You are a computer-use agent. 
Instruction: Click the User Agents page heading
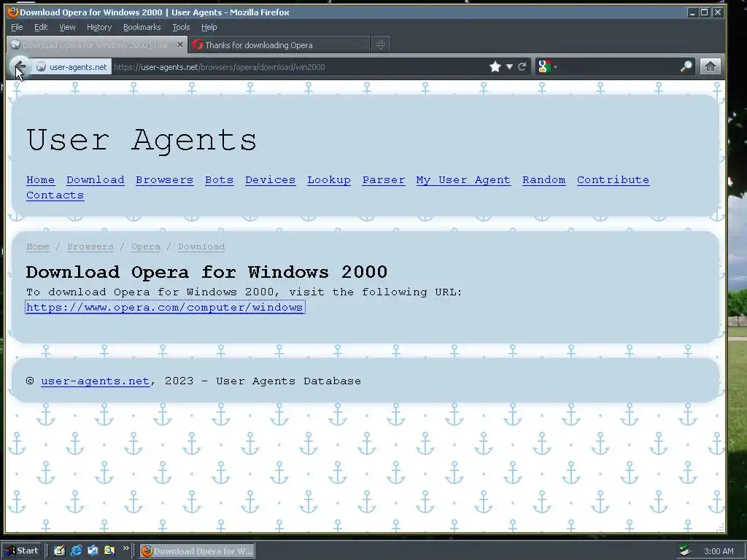(x=142, y=141)
